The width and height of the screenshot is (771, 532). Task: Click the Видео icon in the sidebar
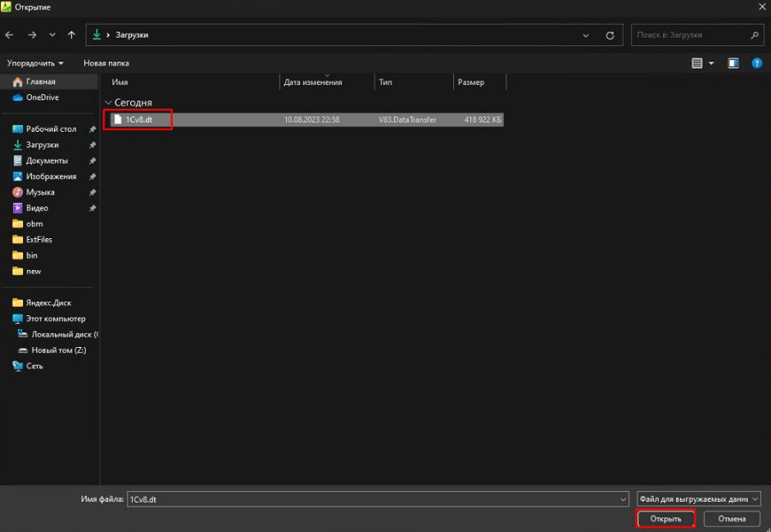(x=18, y=207)
